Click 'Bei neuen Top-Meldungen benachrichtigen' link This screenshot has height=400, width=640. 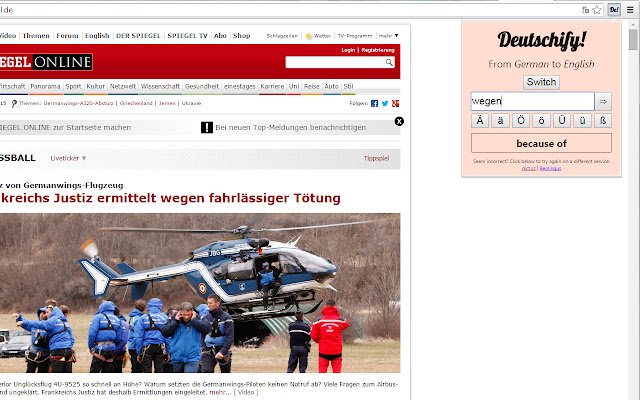291,127
